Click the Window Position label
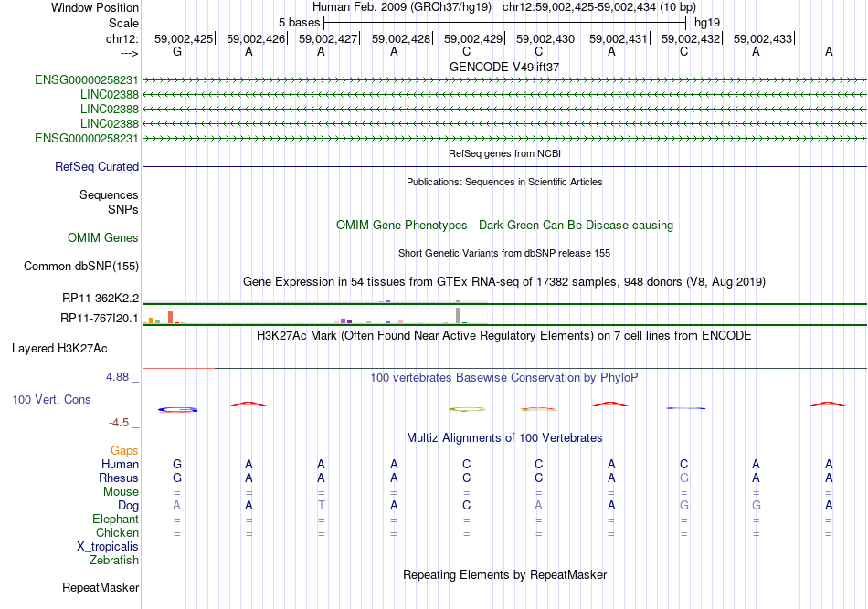The width and height of the screenshot is (868, 609). pyautogui.click(x=95, y=7)
